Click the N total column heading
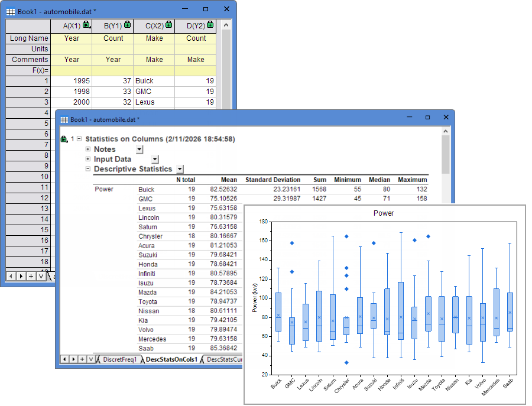The height and width of the screenshot is (406, 532). click(x=186, y=180)
